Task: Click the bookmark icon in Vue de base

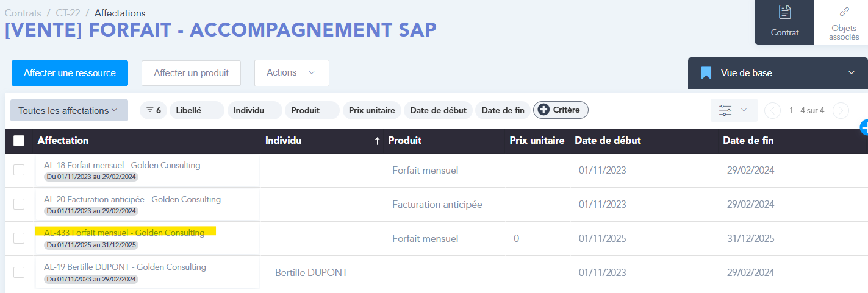Action: coord(706,73)
